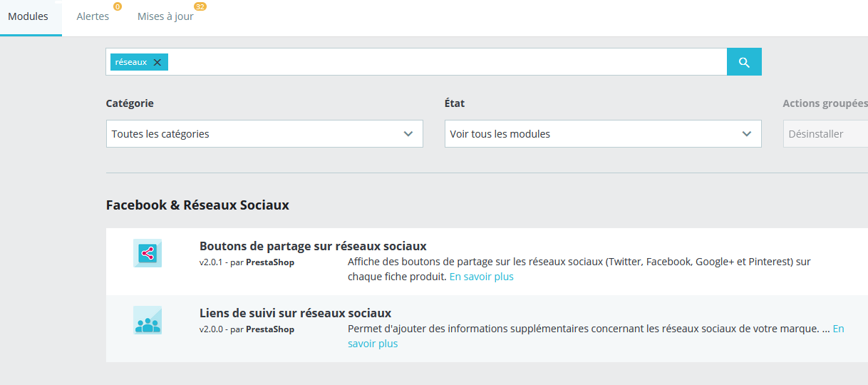Click the Catégorie dropdown chevron arrow

tap(408, 134)
